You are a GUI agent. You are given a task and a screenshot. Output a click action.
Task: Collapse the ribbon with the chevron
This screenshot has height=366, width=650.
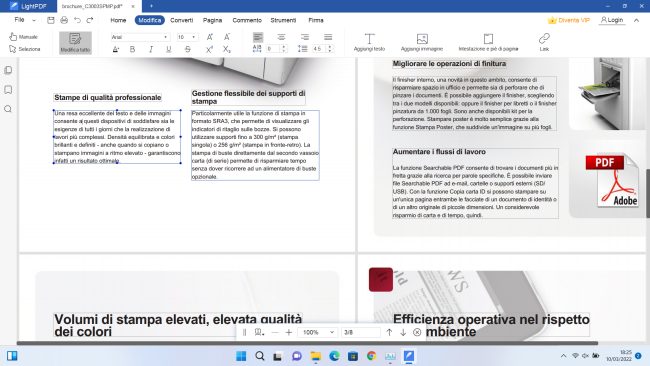pos(636,20)
